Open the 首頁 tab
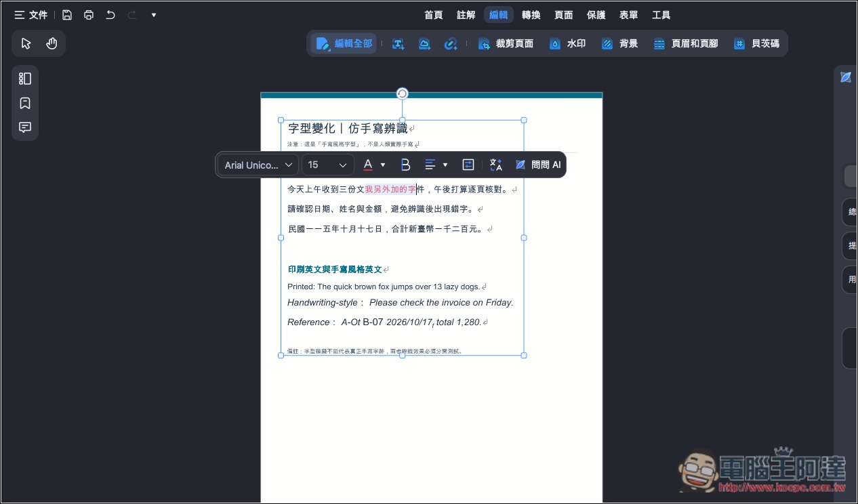This screenshot has height=504, width=858. click(x=434, y=15)
